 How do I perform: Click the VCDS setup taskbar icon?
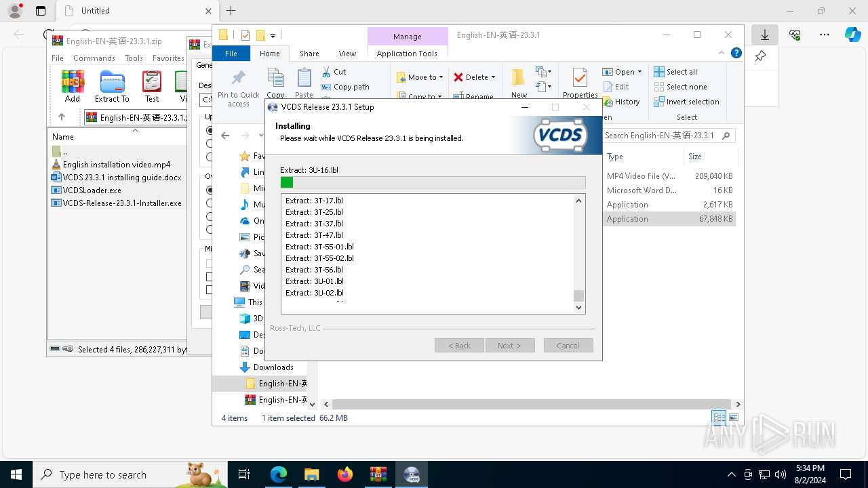tap(412, 474)
